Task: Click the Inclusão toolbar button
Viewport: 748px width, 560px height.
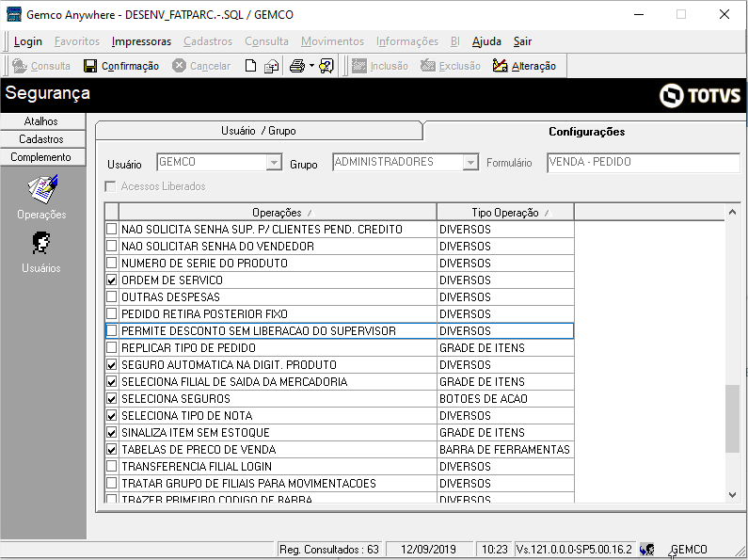Action: pyautogui.click(x=380, y=66)
